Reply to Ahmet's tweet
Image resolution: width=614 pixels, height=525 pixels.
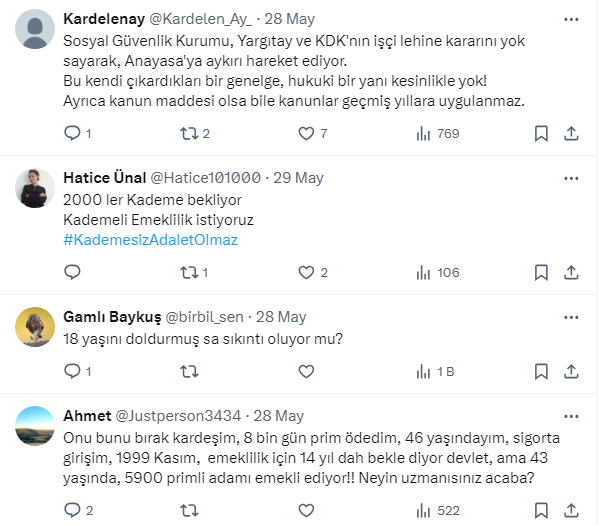(71, 510)
